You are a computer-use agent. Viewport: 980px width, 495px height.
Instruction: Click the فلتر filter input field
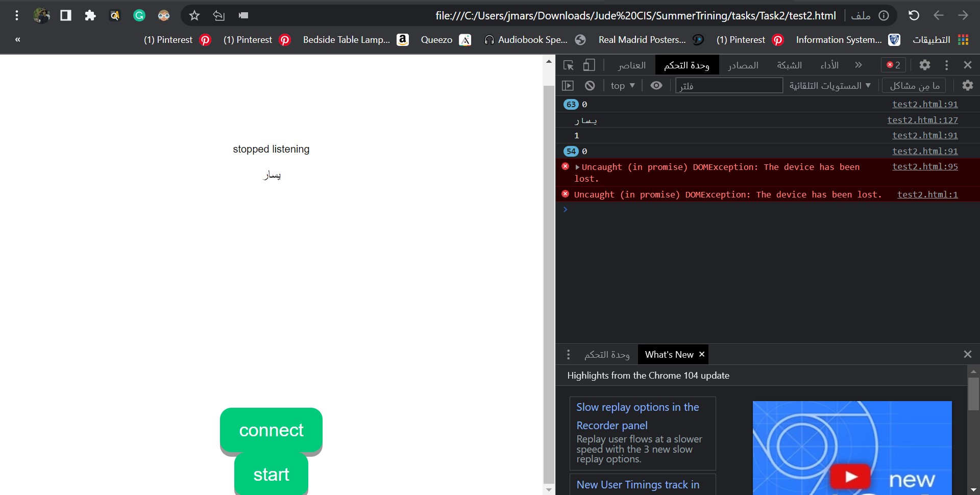point(729,85)
